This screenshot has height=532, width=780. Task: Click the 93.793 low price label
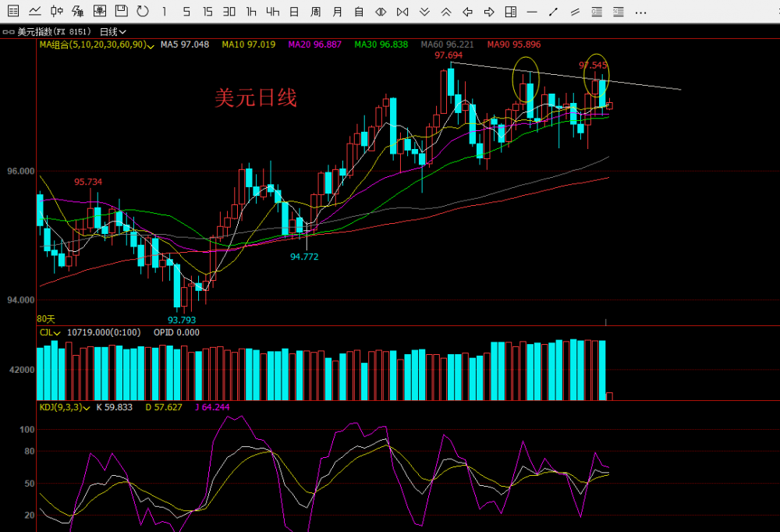[182, 320]
